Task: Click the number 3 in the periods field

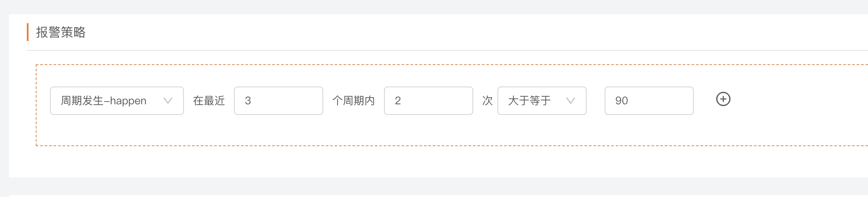Action: point(248,101)
